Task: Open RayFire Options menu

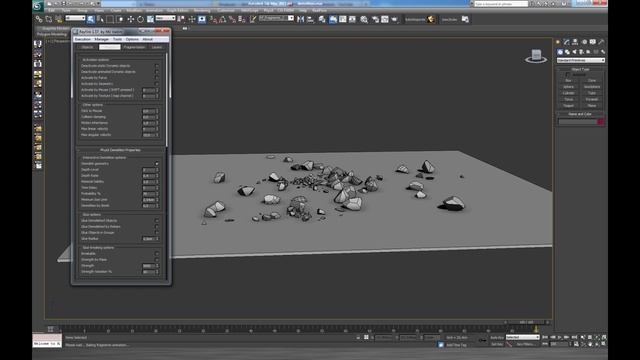Action: pyautogui.click(x=132, y=39)
